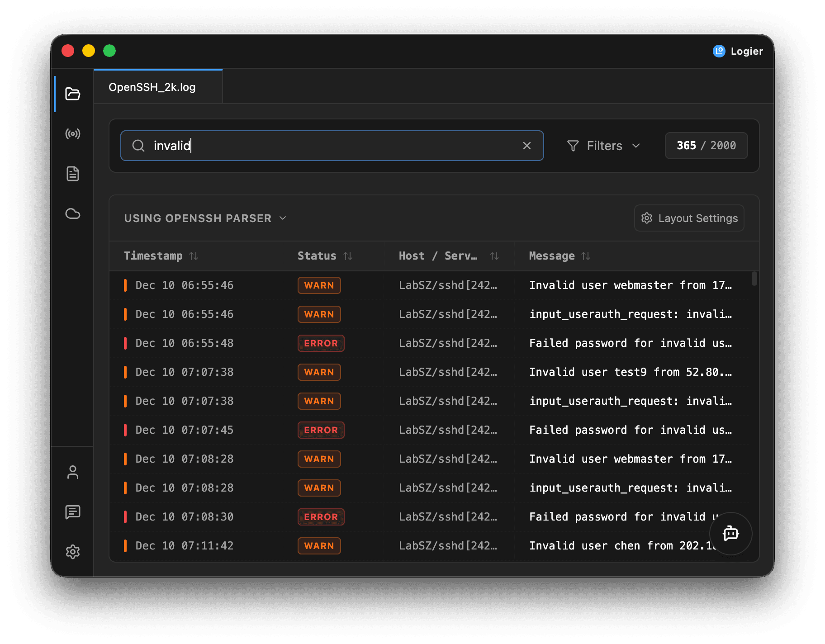Select ERROR badge in the 06:55:48 row

coord(321,343)
